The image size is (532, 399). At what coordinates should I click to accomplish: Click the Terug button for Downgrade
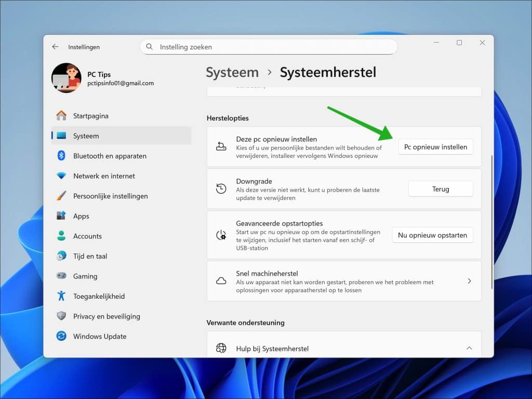[x=441, y=189]
